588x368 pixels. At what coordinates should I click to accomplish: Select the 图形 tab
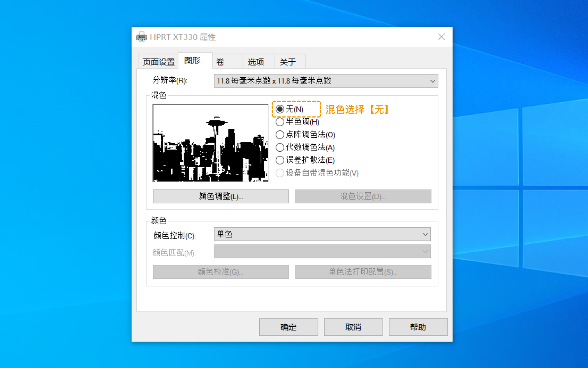pyautogui.click(x=195, y=61)
